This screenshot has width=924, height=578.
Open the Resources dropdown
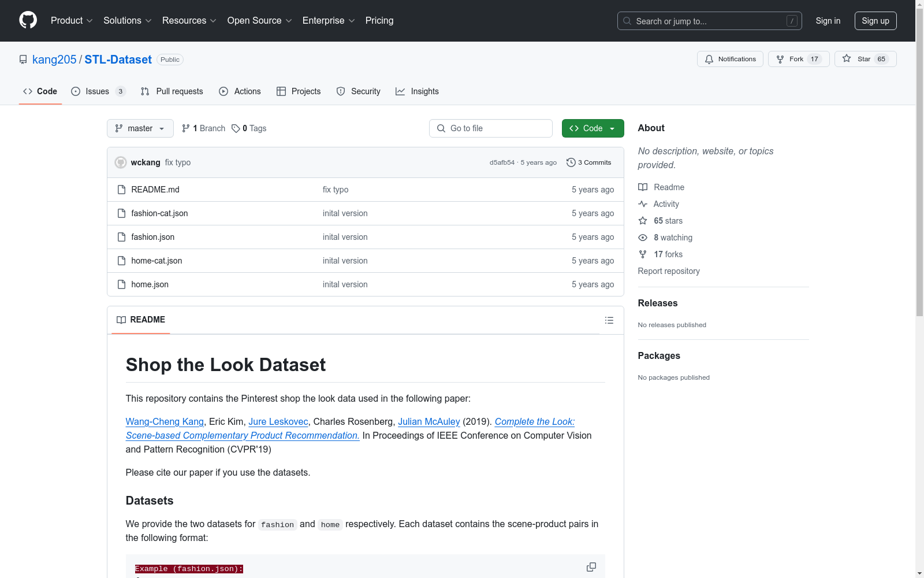click(189, 21)
